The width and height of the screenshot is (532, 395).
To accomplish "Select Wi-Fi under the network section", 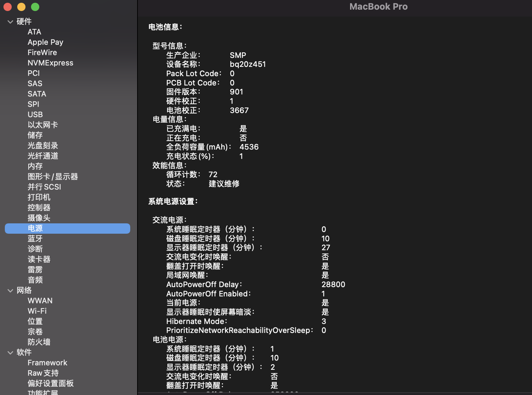I will point(37,311).
